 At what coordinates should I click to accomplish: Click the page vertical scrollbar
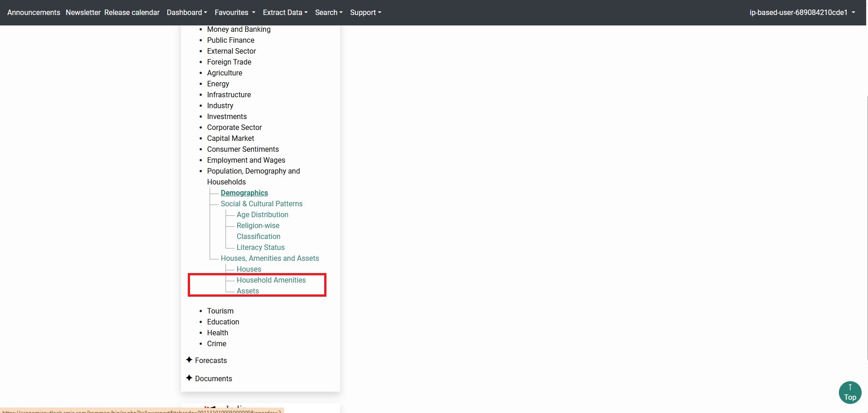867,227
